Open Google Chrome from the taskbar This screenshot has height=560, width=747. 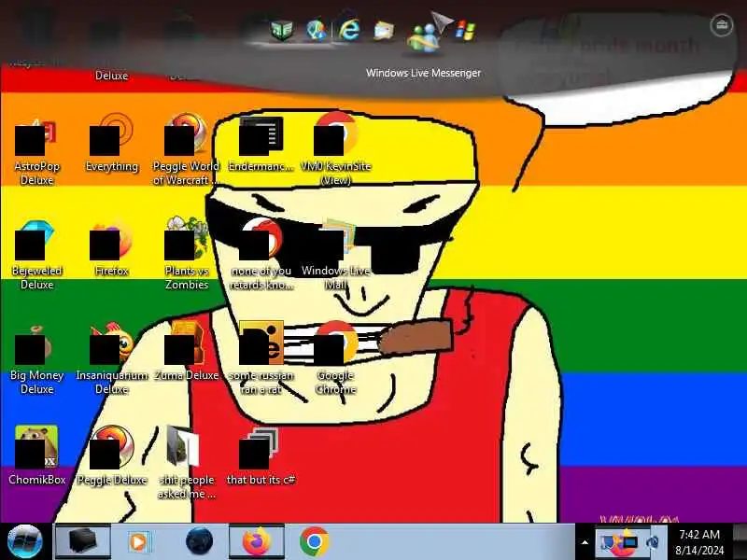(315, 541)
